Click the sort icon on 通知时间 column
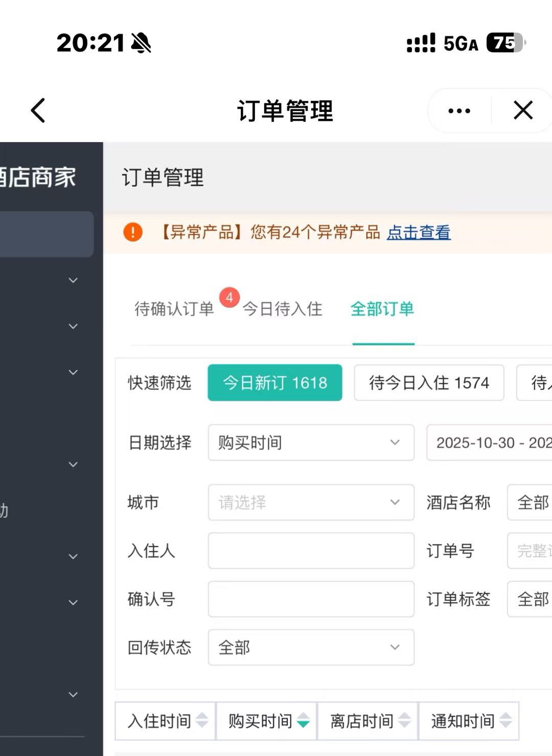552x756 pixels. (505, 722)
